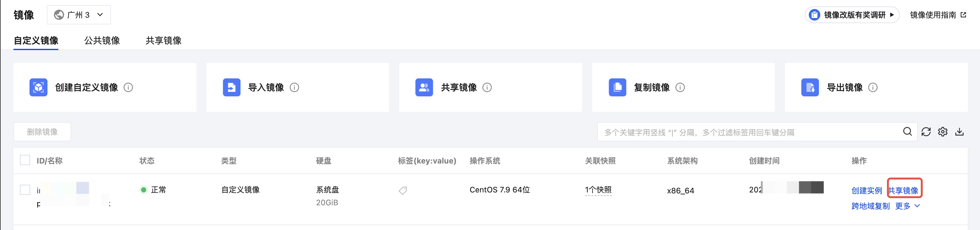Click the 创建实例 link

[x=866, y=190]
